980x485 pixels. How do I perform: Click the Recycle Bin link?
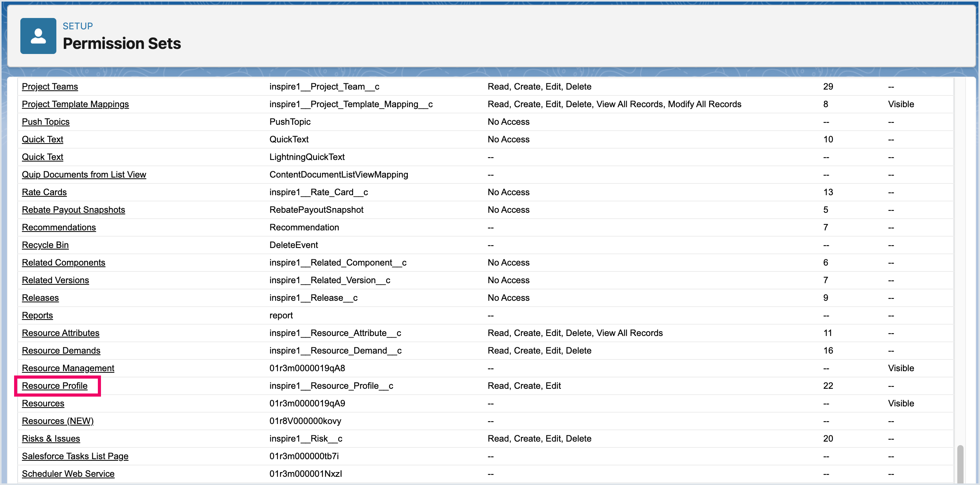(x=45, y=245)
